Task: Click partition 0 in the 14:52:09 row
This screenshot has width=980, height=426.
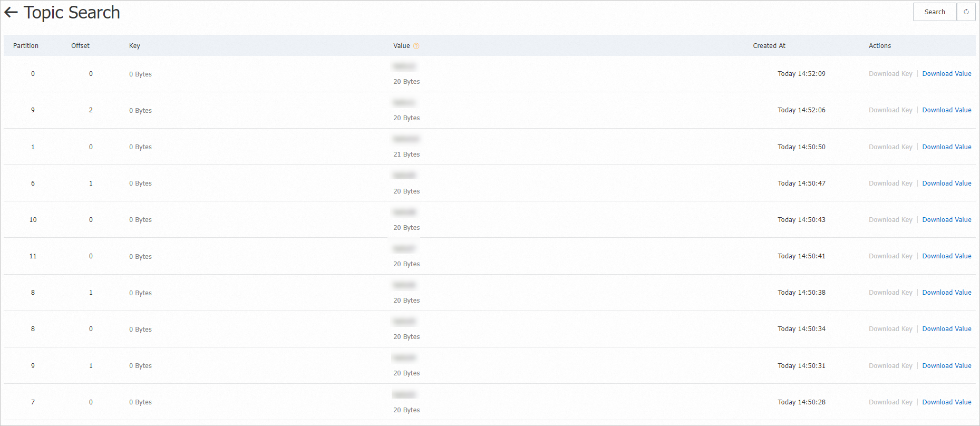Action: 33,74
